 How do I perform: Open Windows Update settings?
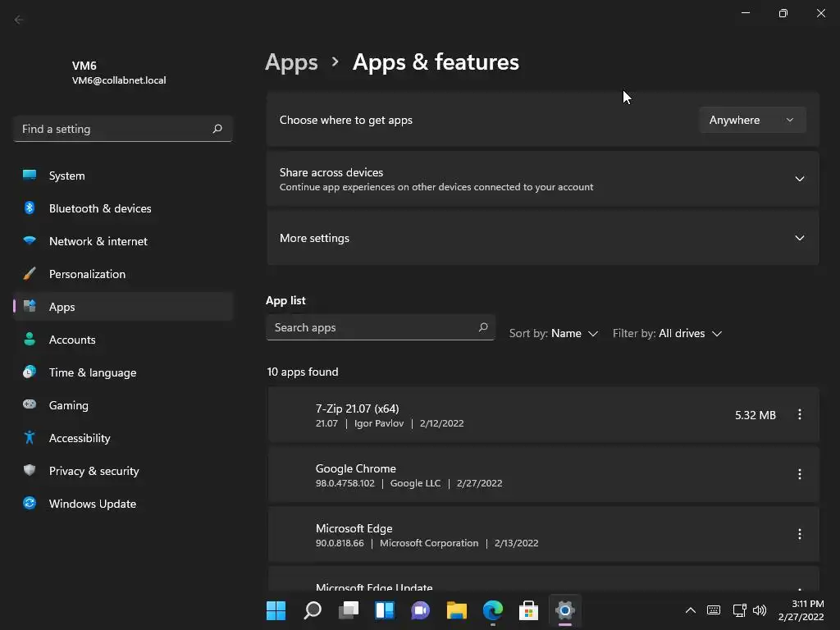[x=123, y=504]
